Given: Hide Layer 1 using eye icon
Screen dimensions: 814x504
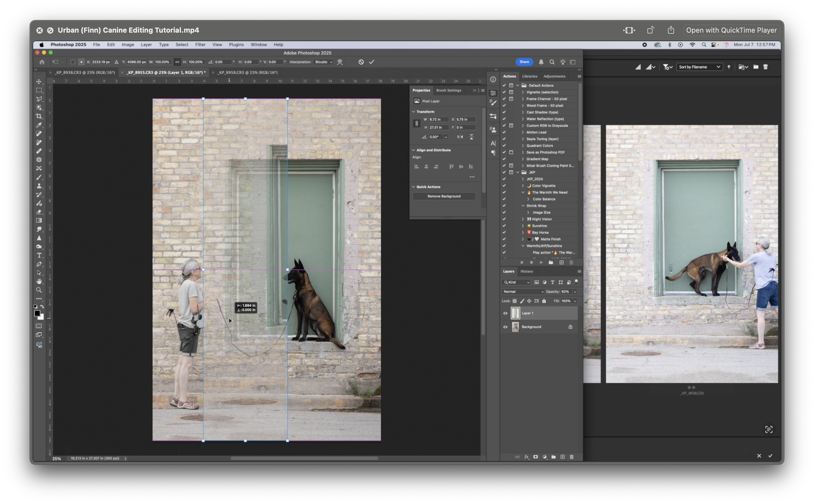Looking at the screenshot, I should (505, 313).
